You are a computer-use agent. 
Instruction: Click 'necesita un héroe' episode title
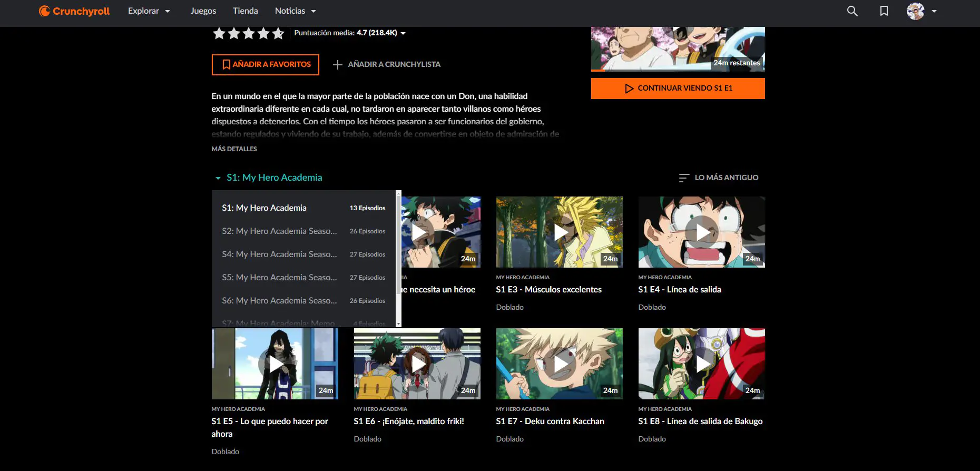(438, 290)
